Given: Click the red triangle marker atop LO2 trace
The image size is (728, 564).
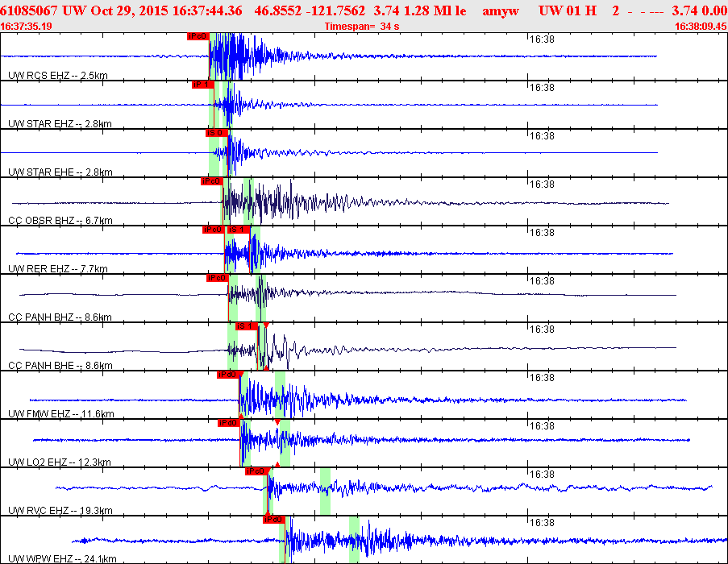Looking at the screenshot, I should (277, 422).
